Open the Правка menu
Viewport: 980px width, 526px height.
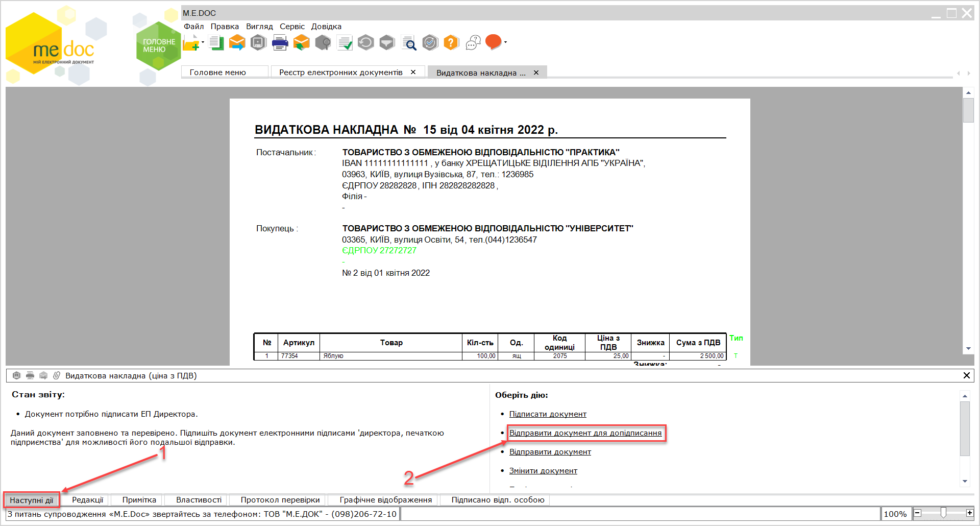pyautogui.click(x=225, y=27)
